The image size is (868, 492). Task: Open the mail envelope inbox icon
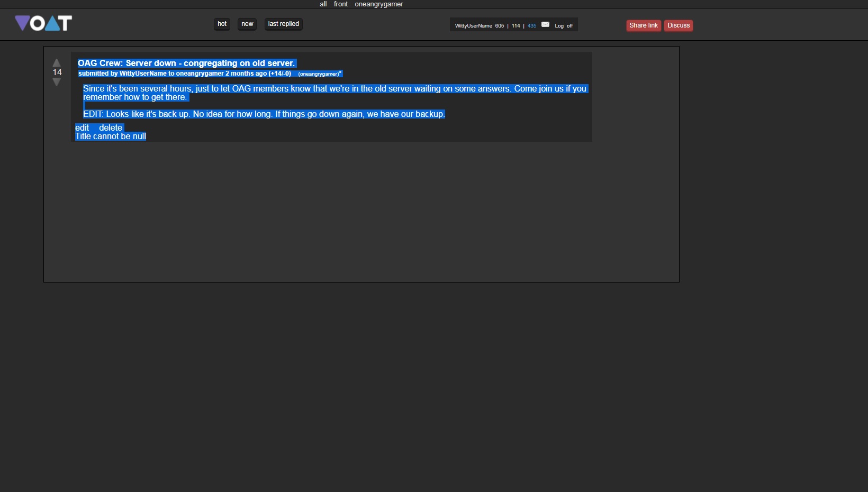545,25
